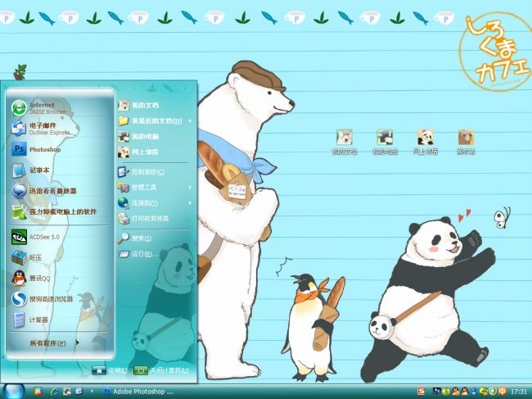Image resolution: width=532 pixels, height=399 pixels.
Task: Open 控制面板 control panel menu item
Action: (x=147, y=172)
